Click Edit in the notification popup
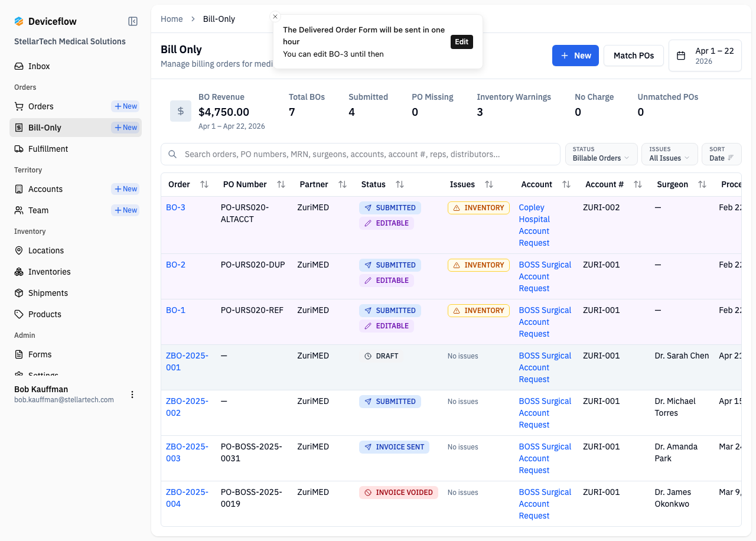Image resolution: width=756 pixels, height=541 pixels. tap(462, 42)
